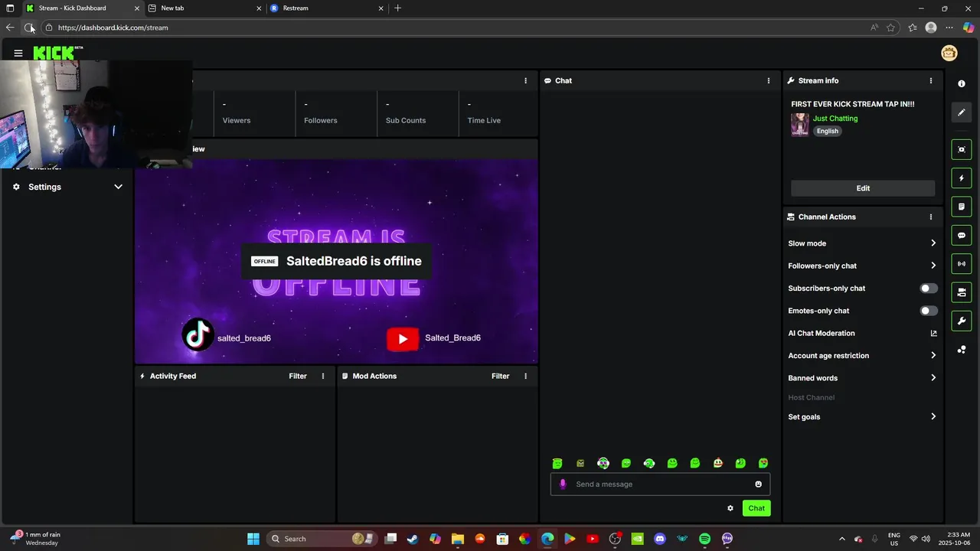Click the Edit button in Stream info
The image size is (980, 551).
863,188
